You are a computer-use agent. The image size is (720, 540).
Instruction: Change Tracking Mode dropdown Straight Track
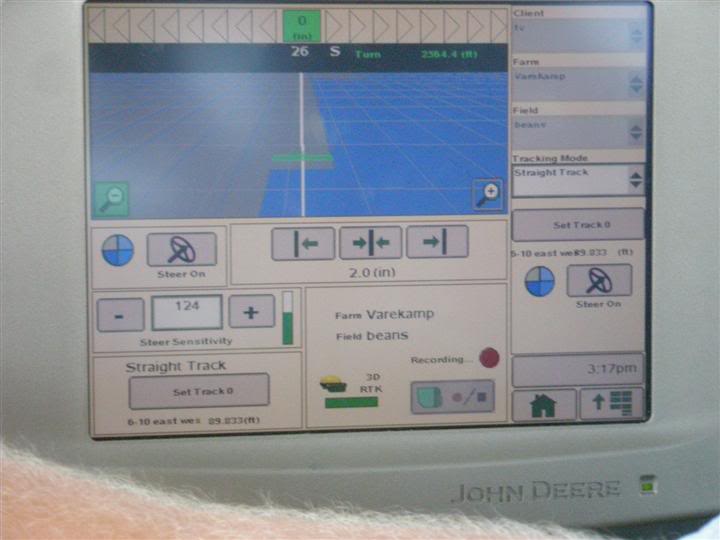[x=579, y=180]
